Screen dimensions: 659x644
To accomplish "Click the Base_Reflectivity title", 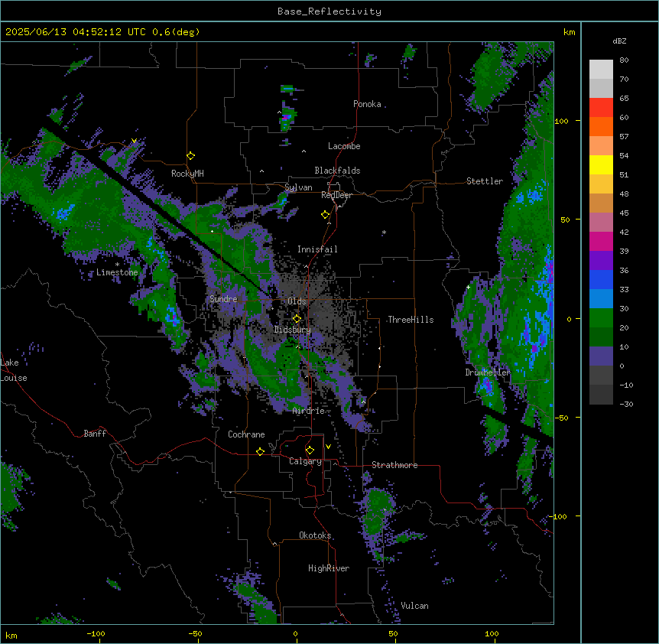I will click(329, 11).
